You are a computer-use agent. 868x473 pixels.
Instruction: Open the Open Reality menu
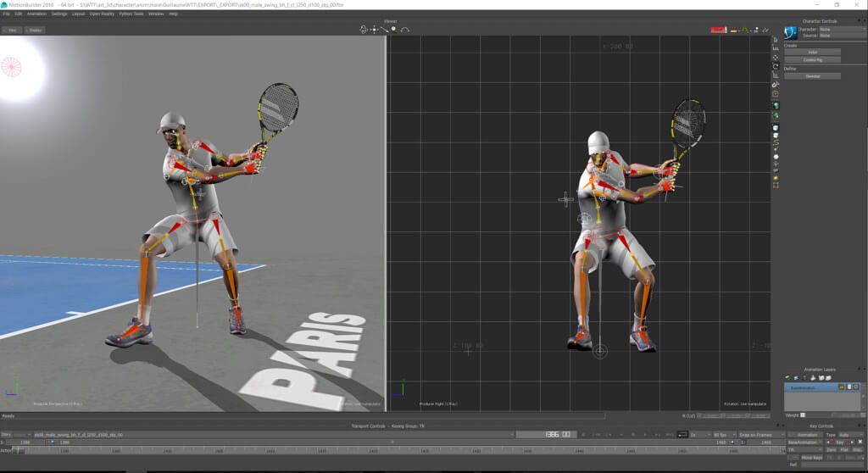pyautogui.click(x=102, y=14)
